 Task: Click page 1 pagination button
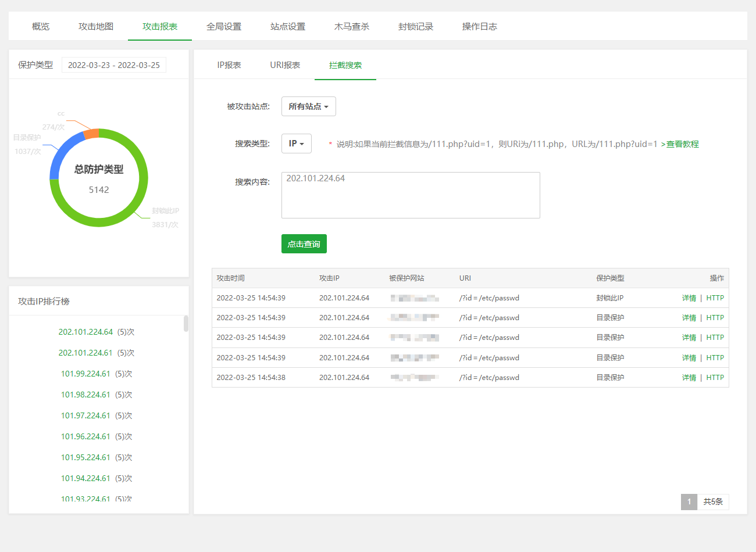(x=689, y=501)
